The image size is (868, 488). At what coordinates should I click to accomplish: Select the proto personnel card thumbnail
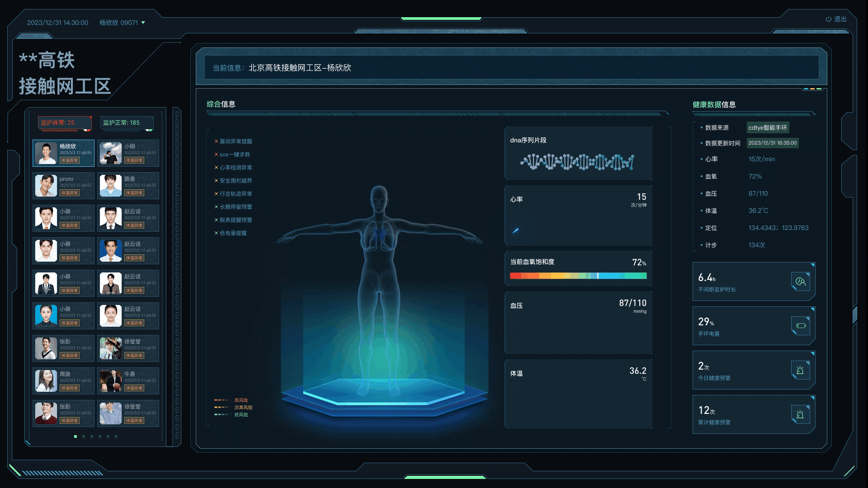coord(47,186)
